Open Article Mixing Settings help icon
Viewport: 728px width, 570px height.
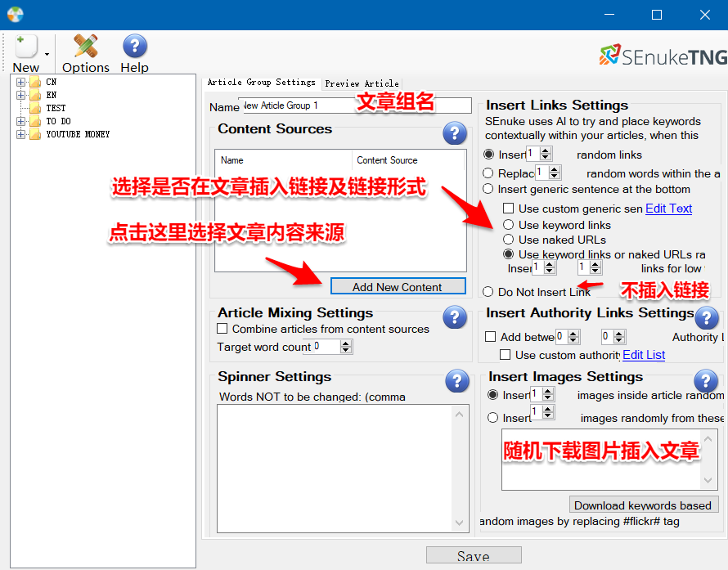pyautogui.click(x=455, y=317)
